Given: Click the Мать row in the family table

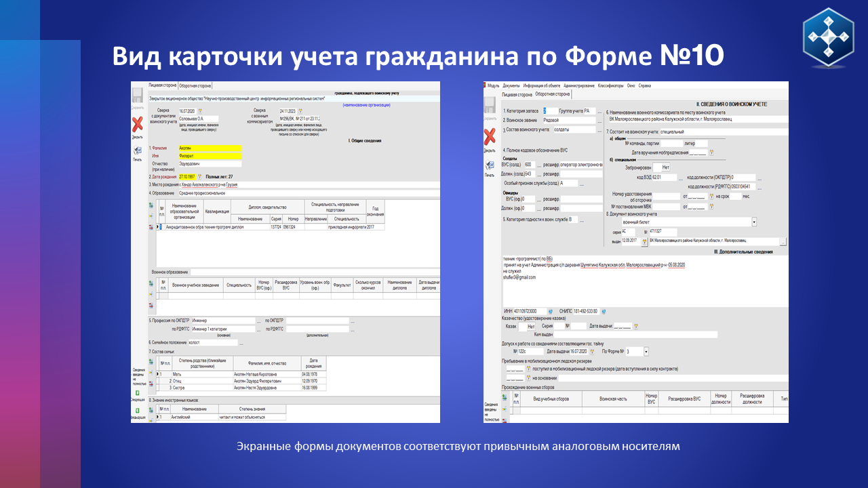Looking at the screenshot, I should 243,373.
